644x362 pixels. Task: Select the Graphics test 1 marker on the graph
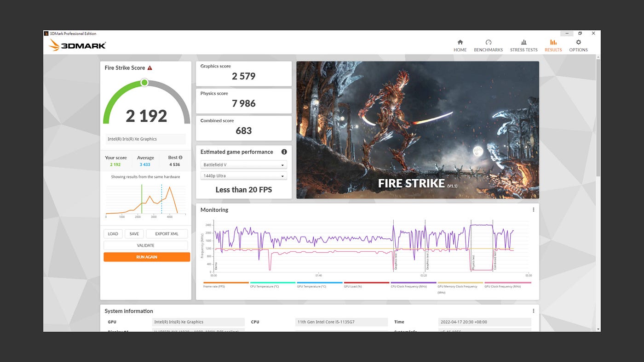coord(396,260)
